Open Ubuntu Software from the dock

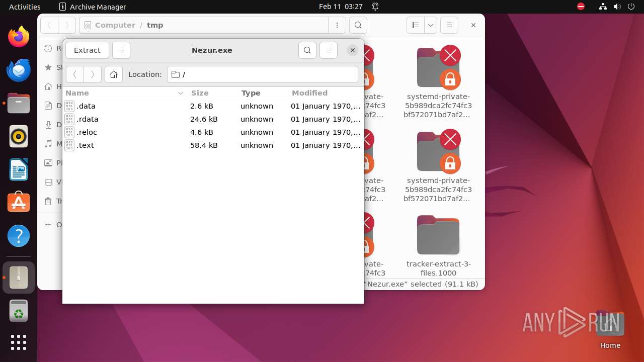tap(19, 203)
